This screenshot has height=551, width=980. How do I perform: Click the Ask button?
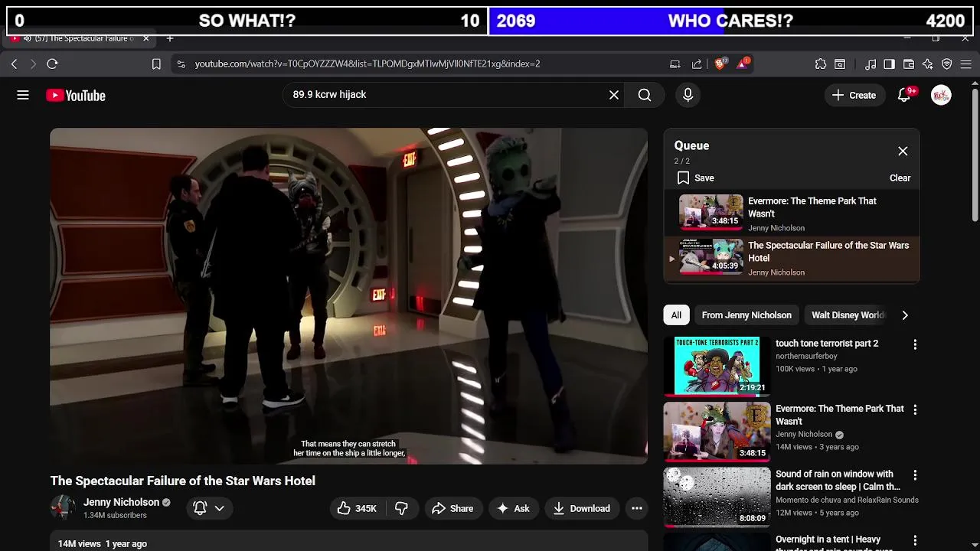click(513, 508)
